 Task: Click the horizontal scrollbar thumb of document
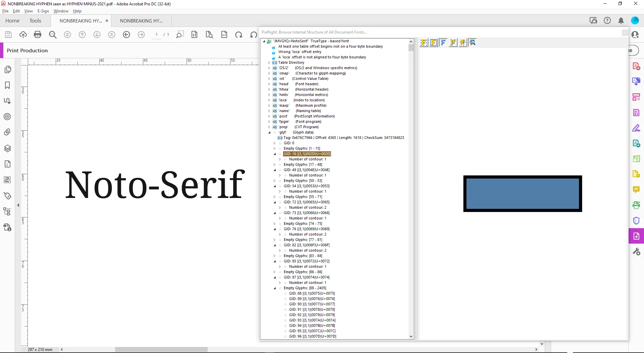(x=161, y=350)
